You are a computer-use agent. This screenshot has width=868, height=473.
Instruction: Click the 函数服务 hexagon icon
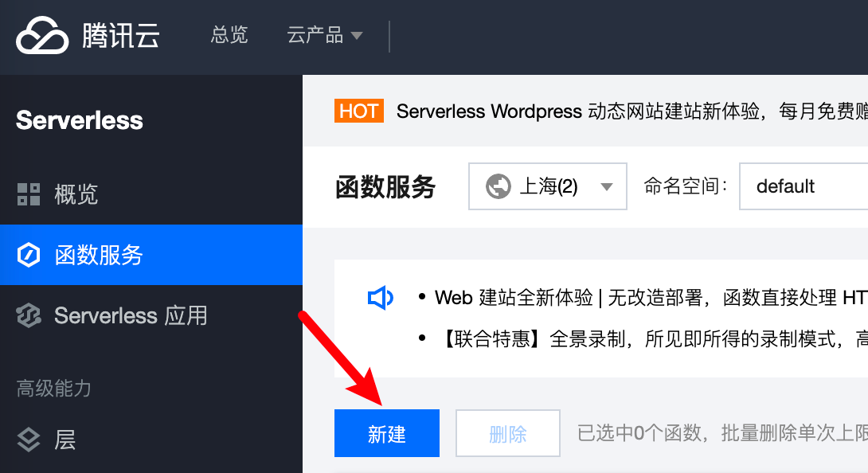pyautogui.click(x=28, y=255)
